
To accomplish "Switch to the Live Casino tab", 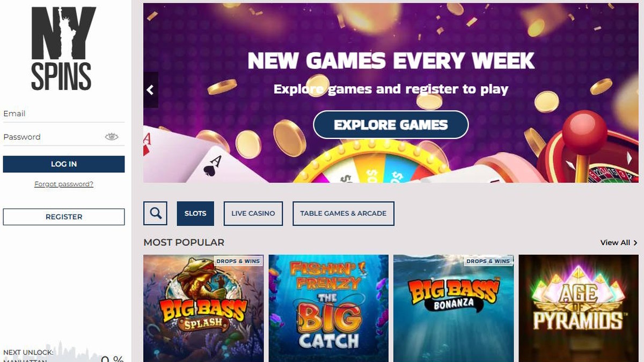I will [253, 213].
